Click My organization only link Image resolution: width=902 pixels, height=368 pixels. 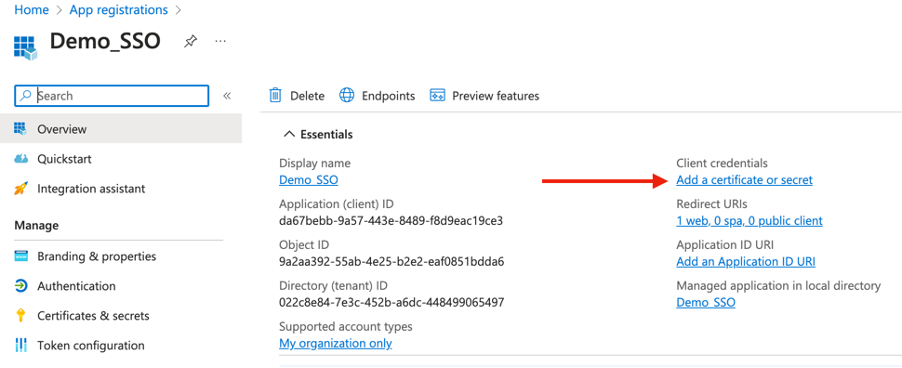[x=335, y=344]
